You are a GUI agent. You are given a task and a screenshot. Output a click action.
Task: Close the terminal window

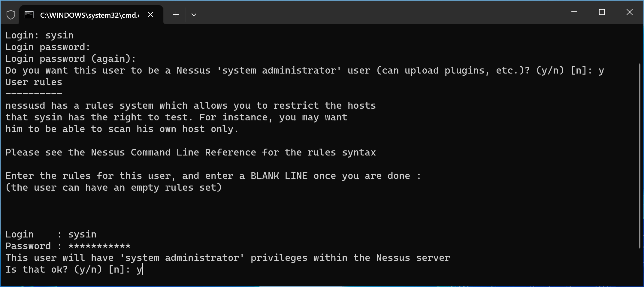click(x=630, y=12)
